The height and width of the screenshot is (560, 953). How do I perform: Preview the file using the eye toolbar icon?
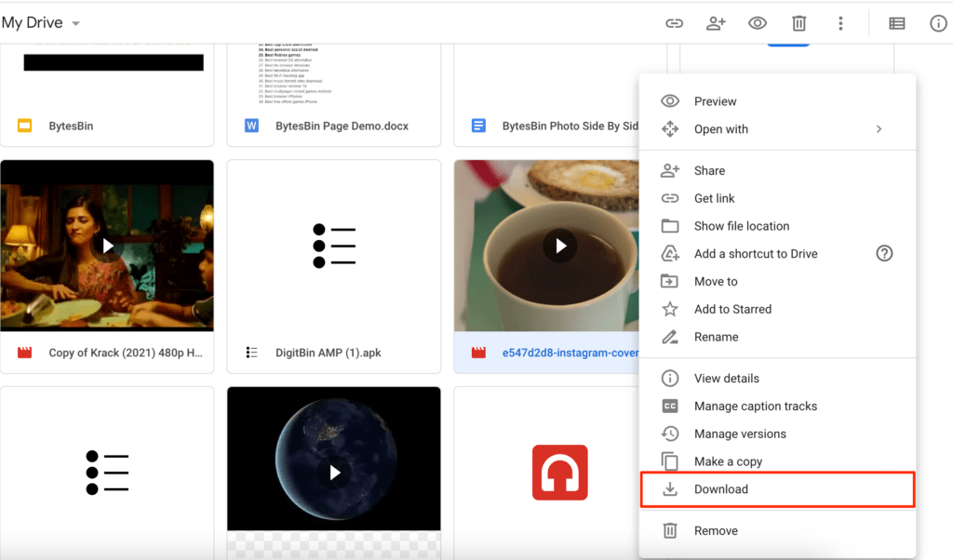[757, 23]
